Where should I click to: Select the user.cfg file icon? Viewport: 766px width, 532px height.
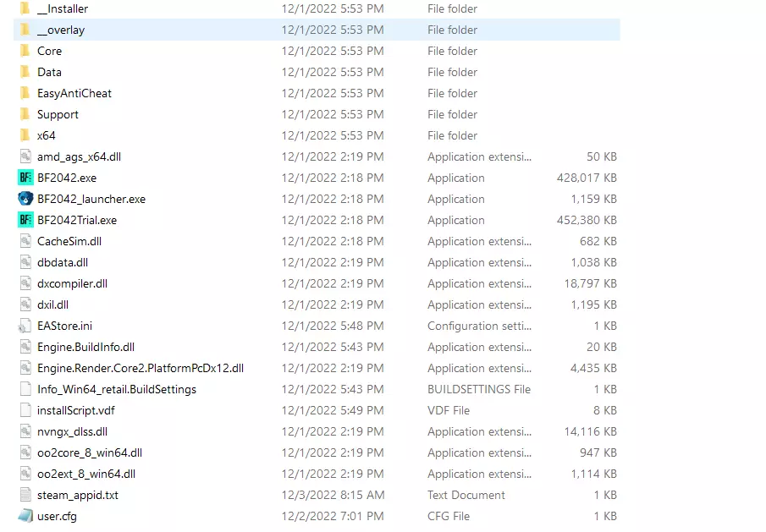(x=25, y=516)
